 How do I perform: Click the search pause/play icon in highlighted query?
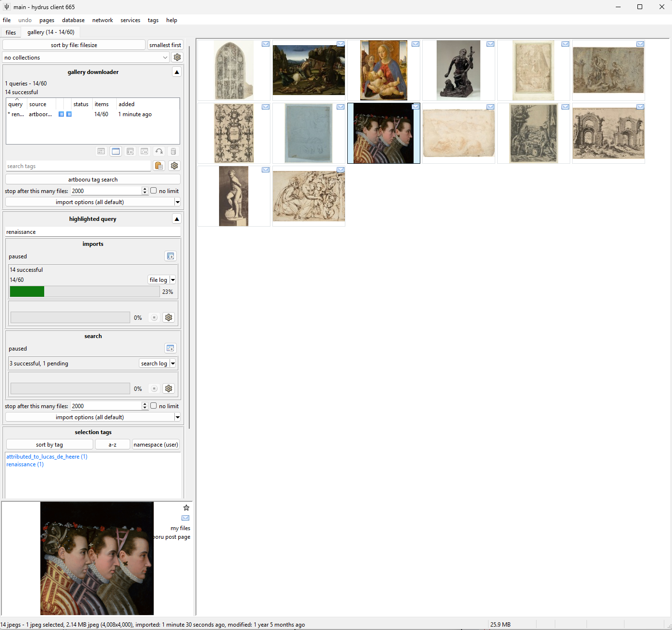click(x=171, y=348)
